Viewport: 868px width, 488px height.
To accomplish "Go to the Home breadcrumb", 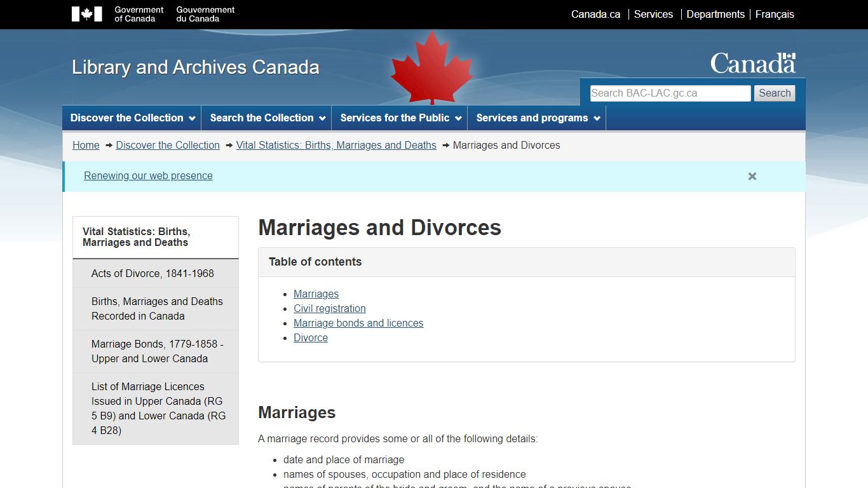I will (x=86, y=146).
